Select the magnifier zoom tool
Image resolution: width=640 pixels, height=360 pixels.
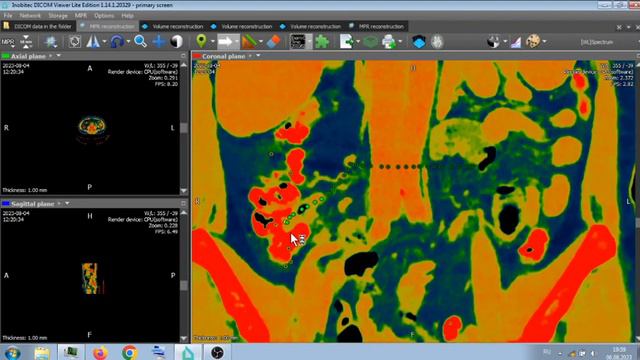tap(140, 41)
